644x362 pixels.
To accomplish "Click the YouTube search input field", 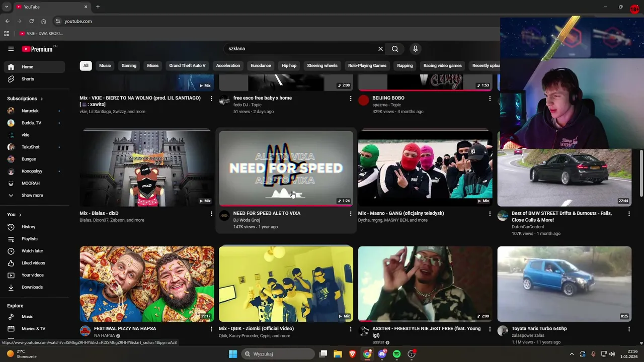I will point(302,49).
